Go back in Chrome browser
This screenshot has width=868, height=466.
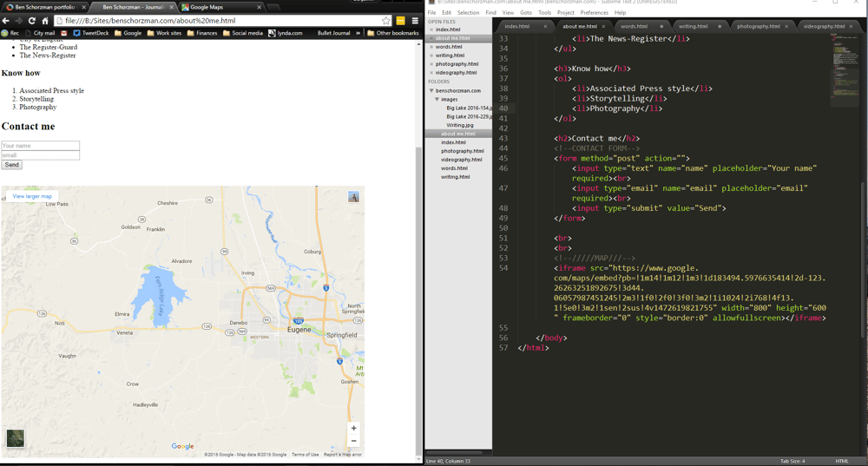(6, 21)
